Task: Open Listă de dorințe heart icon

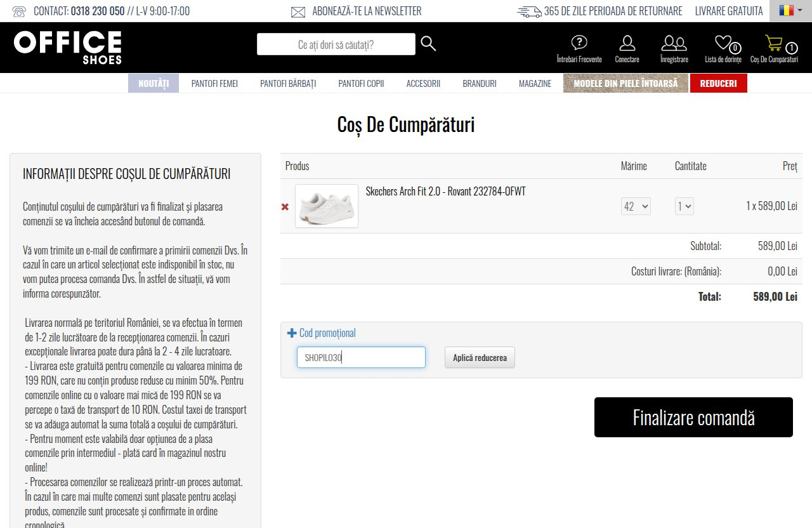Action: 723,43
